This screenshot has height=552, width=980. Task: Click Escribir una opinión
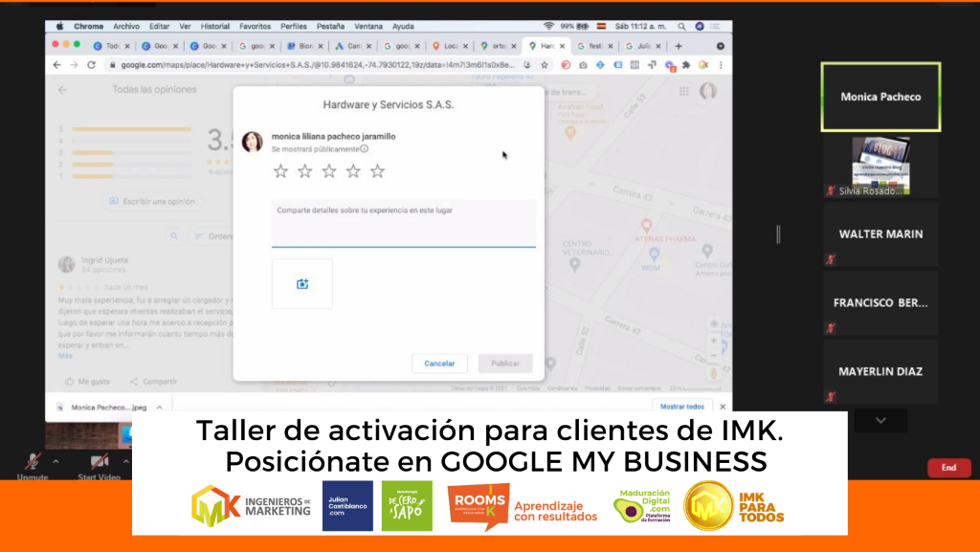coord(152,202)
